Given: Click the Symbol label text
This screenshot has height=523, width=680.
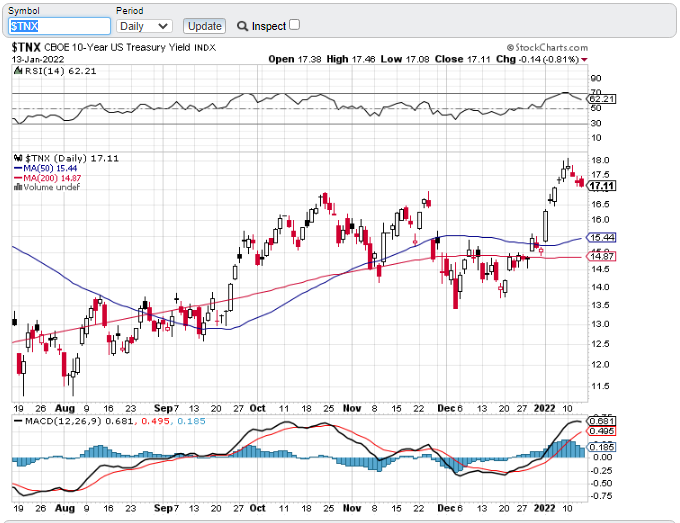Looking at the screenshot, I should pyautogui.click(x=24, y=11).
